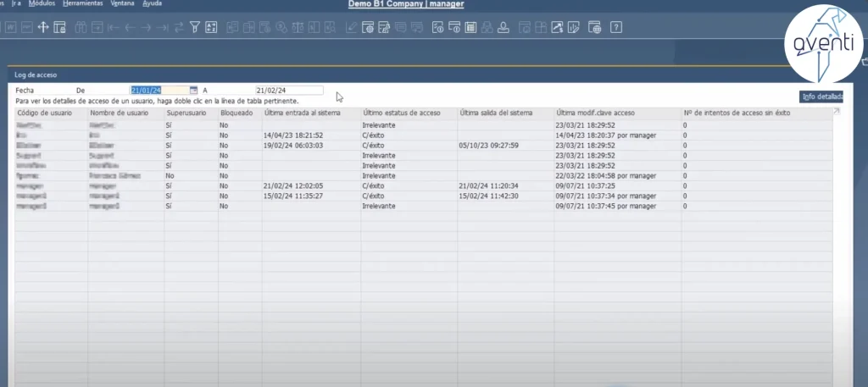Open Form Settings gear window icon
Image resolution: width=868 pixels, height=387 pixels.
[x=368, y=27]
